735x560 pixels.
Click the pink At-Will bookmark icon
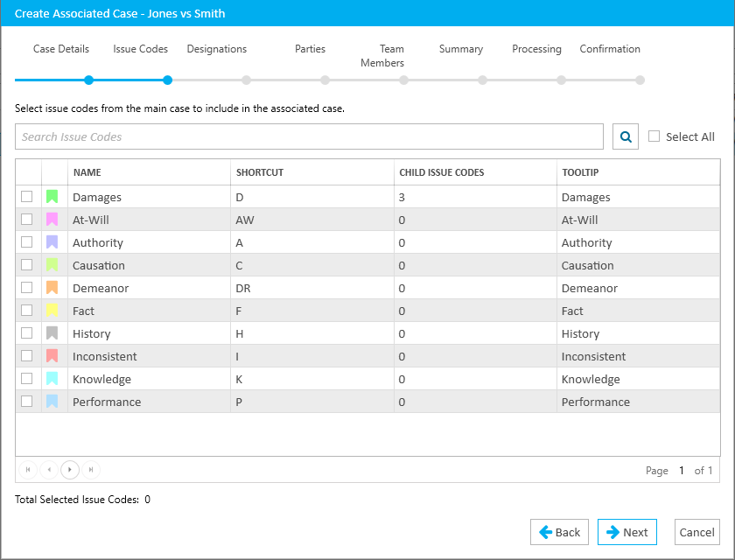(52, 220)
